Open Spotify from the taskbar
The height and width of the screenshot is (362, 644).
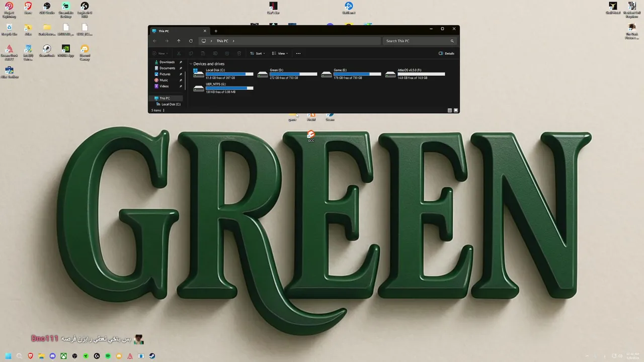click(108, 356)
